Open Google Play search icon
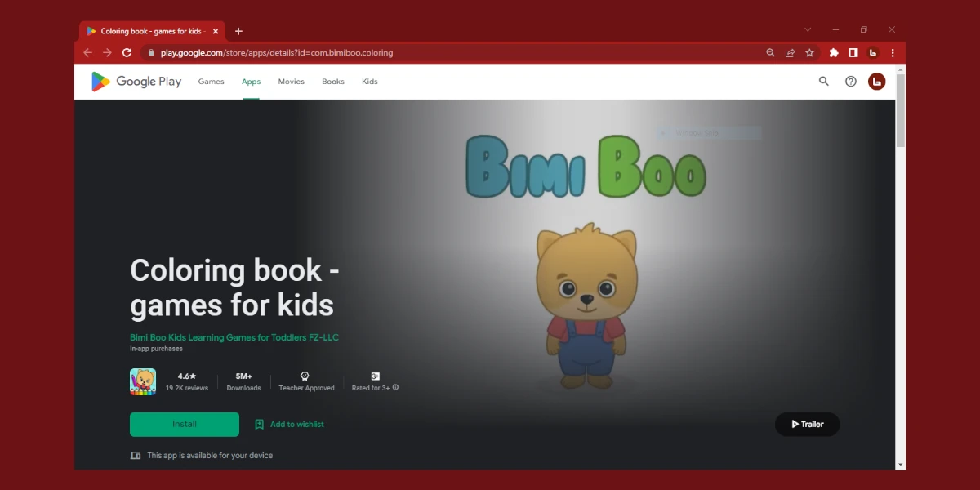The image size is (980, 490). click(824, 81)
